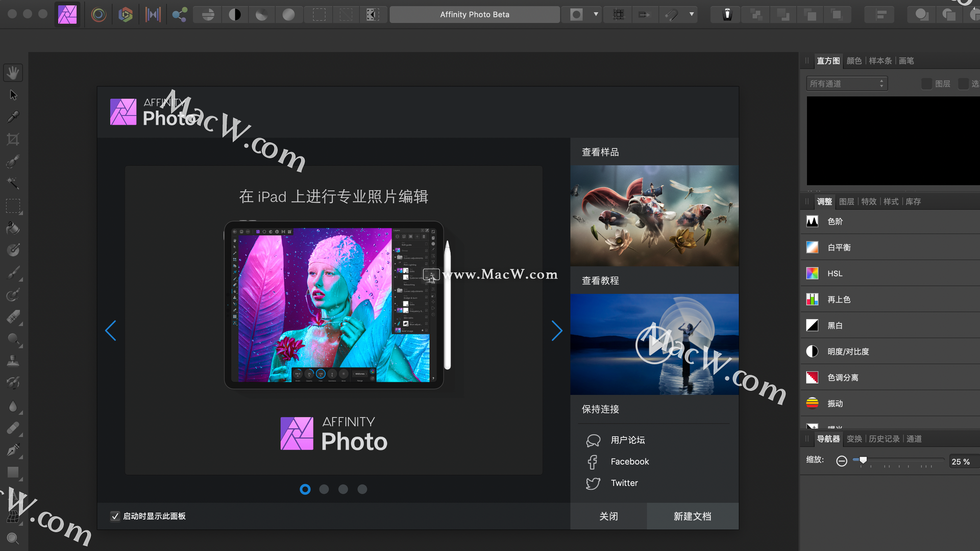Apply Auto White Balance from toolbar
This screenshot has width=980, height=551.
pyautogui.click(x=289, y=14)
